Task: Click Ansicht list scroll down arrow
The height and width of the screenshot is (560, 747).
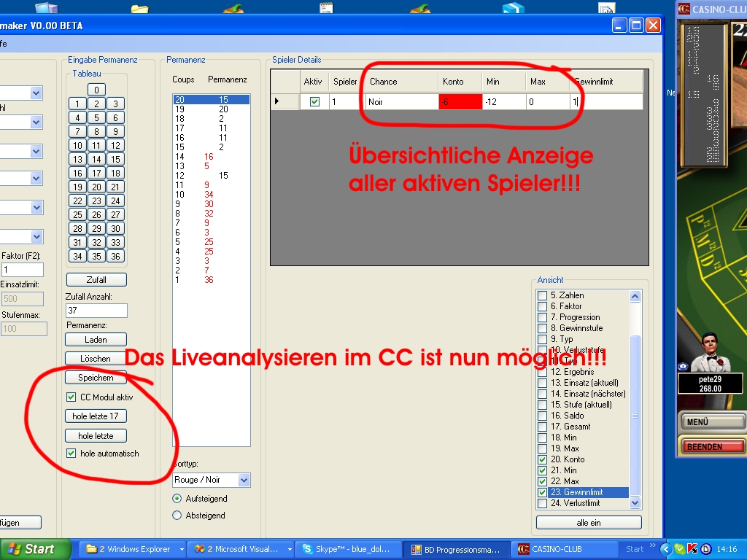Action: [635, 503]
